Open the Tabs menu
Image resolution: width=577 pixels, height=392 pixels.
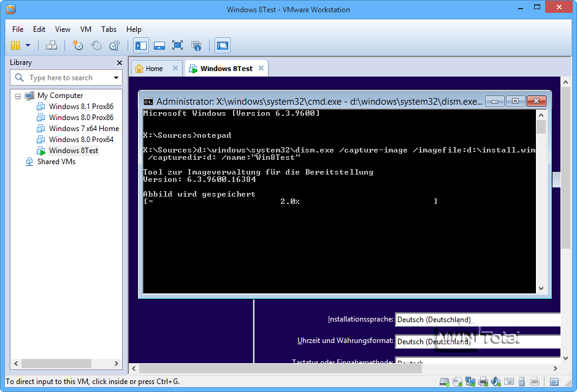pyautogui.click(x=109, y=29)
